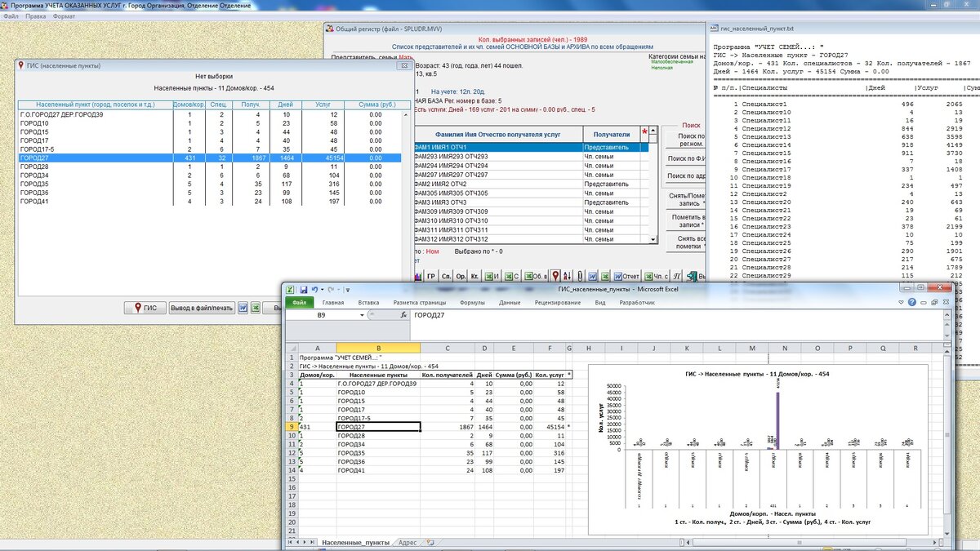The width and height of the screenshot is (980, 551).
Task: Select Excel column header D
Action: [x=483, y=349]
